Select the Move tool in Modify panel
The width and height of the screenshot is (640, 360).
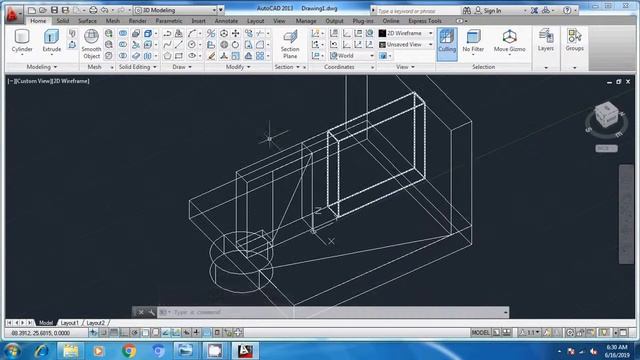236,33
